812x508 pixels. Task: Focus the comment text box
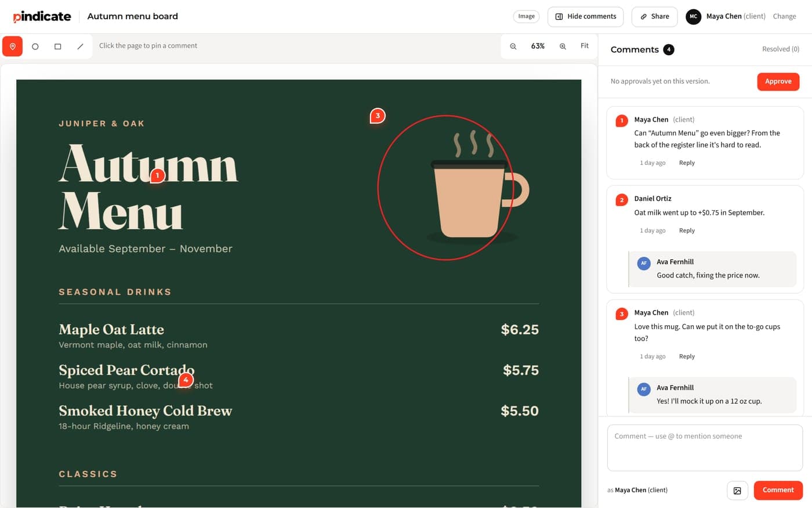[705, 448]
